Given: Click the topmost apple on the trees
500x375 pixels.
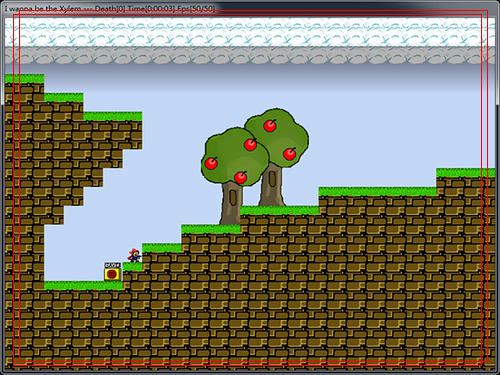Looking at the screenshot, I should 270,125.
